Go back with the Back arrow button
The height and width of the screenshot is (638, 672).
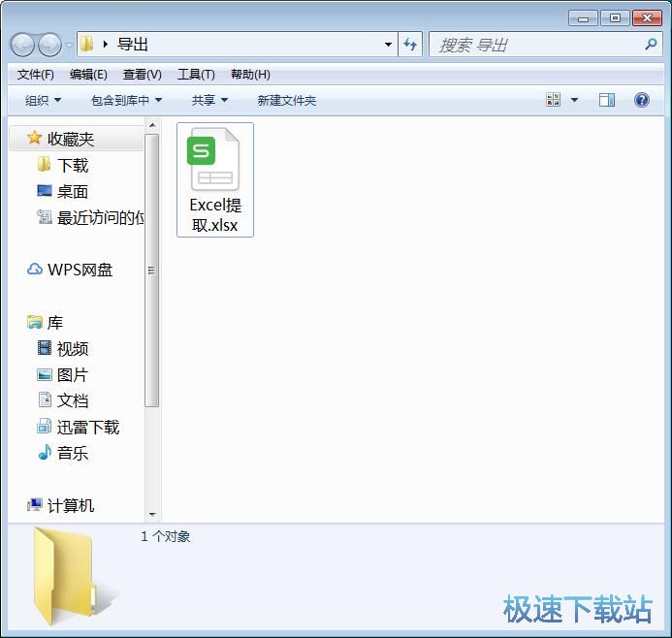pyautogui.click(x=22, y=45)
